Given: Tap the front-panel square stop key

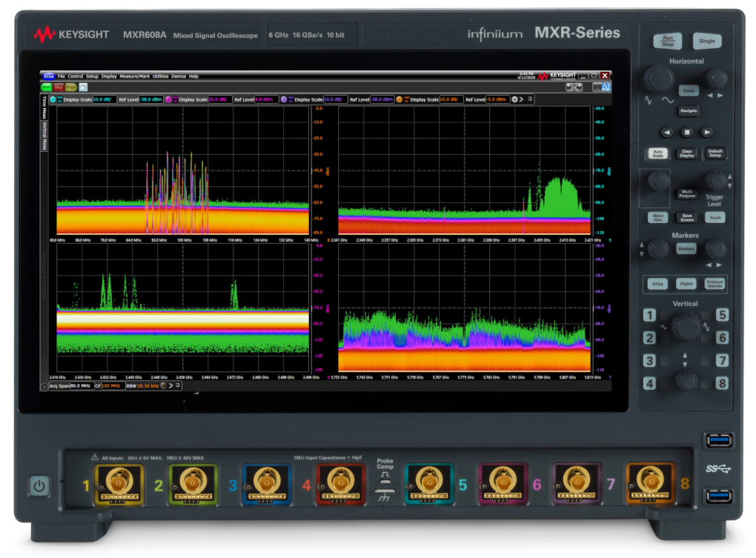Looking at the screenshot, I should [x=687, y=132].
